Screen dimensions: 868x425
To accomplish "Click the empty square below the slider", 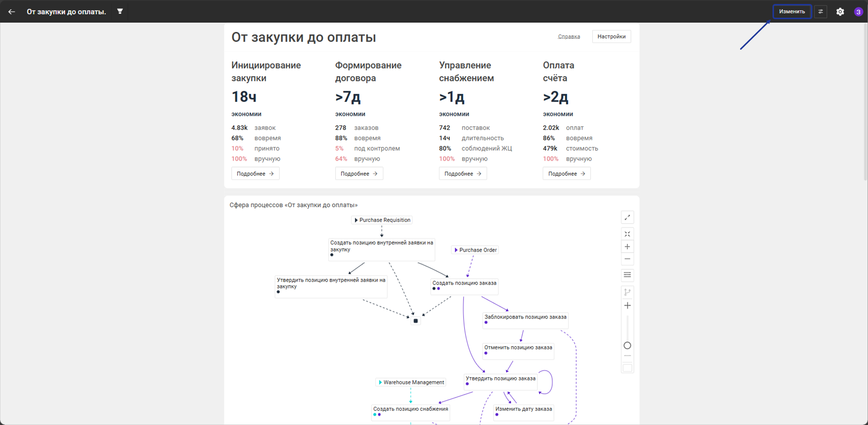I will point(627,368).
